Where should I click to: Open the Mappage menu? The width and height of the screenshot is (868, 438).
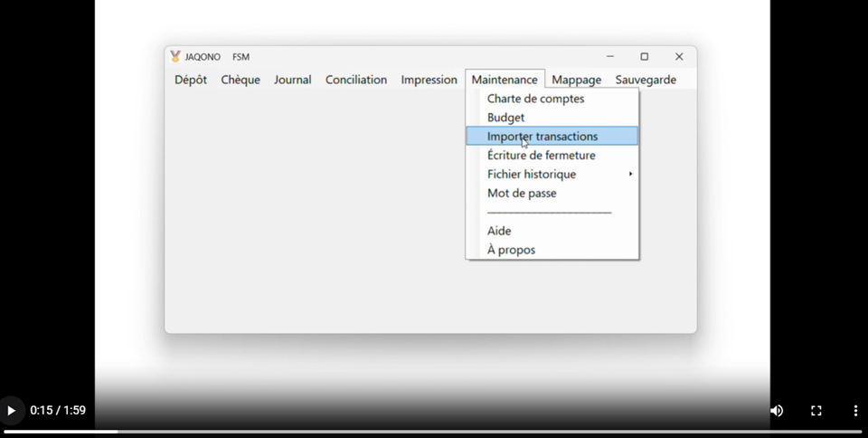(x=576, y=80)
